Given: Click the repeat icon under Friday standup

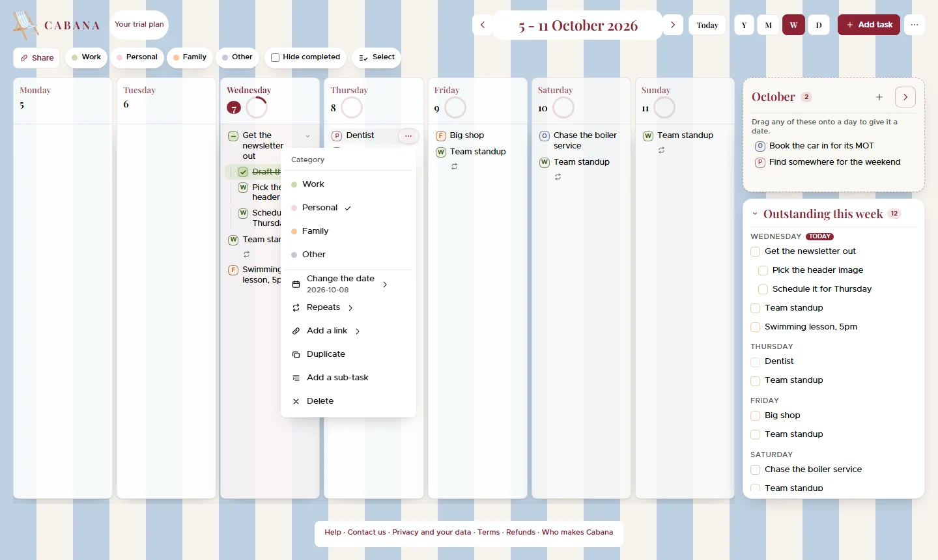Looking at the screenshot, I should 454,167.
